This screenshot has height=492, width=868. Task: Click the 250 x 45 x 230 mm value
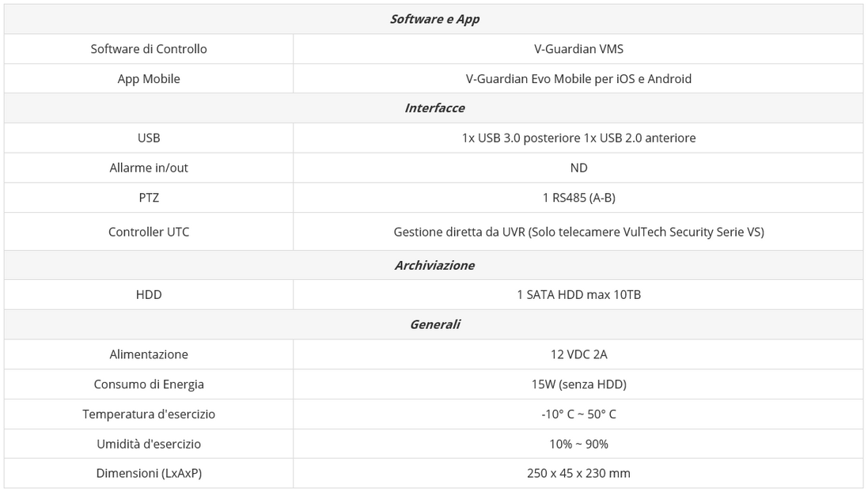578,473
